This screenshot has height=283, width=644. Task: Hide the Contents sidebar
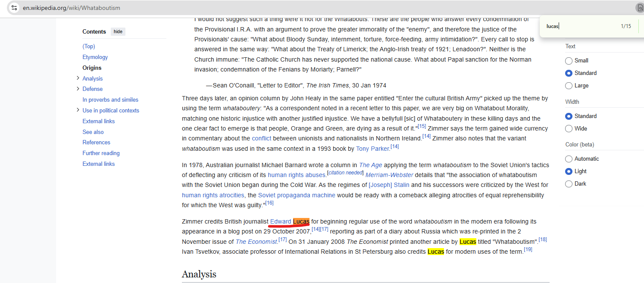tap(118, 31)
